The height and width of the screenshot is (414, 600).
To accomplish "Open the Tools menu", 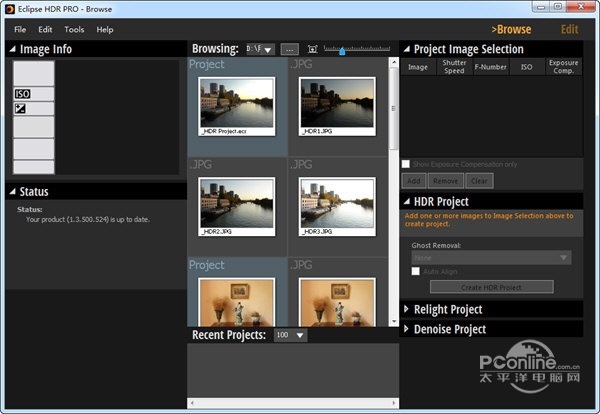I will [x=74, y=30].
